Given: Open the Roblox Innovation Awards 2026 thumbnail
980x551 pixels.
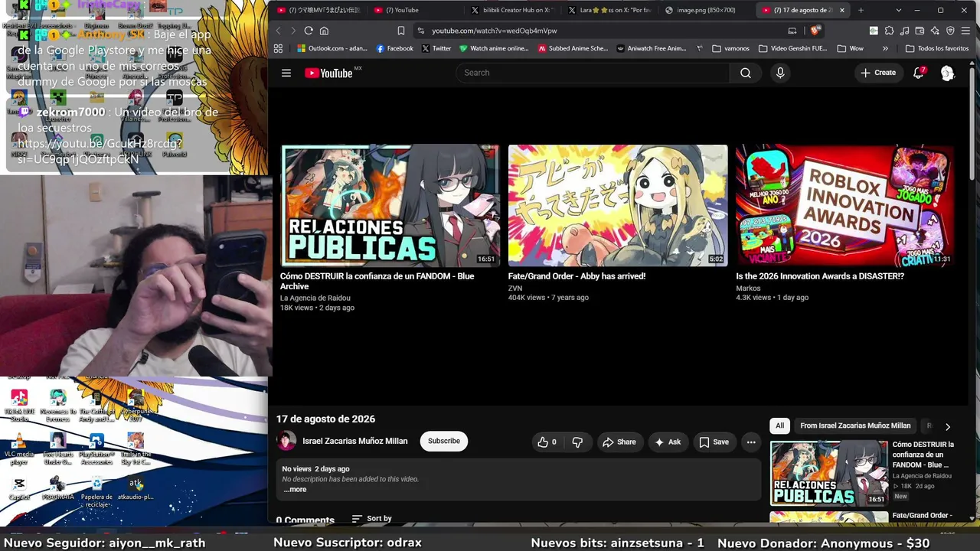Looking at the screenshot, I should click(845, 206).
